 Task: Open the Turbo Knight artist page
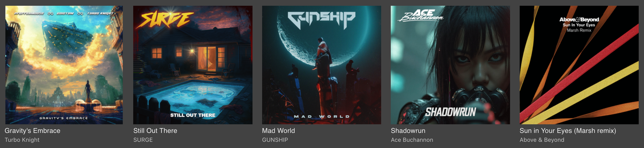[22, 140]
